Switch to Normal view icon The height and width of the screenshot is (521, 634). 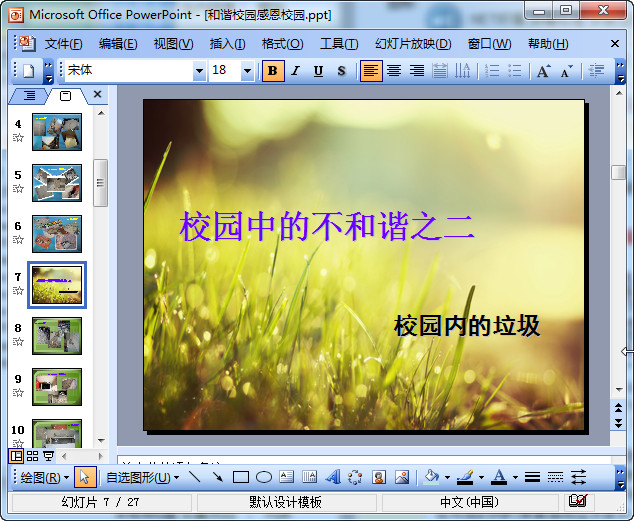[x=16, y=456]
